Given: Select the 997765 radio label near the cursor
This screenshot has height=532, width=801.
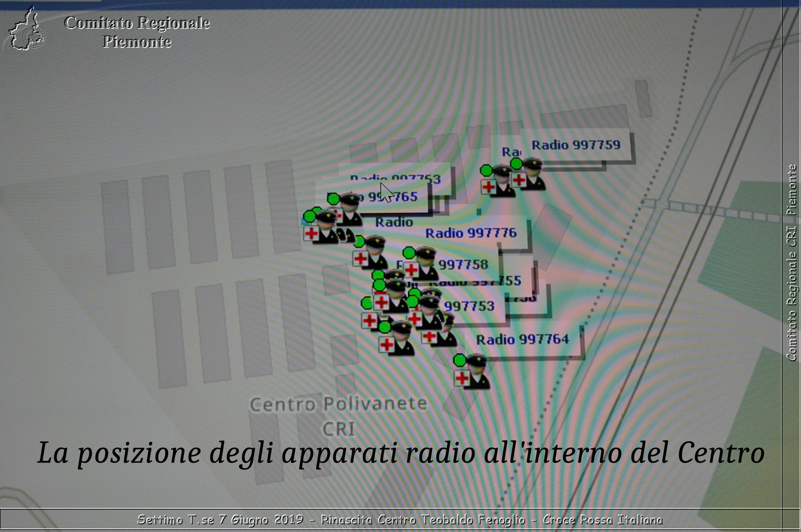Looking at the screenshot, I should [x=373, y=197].
